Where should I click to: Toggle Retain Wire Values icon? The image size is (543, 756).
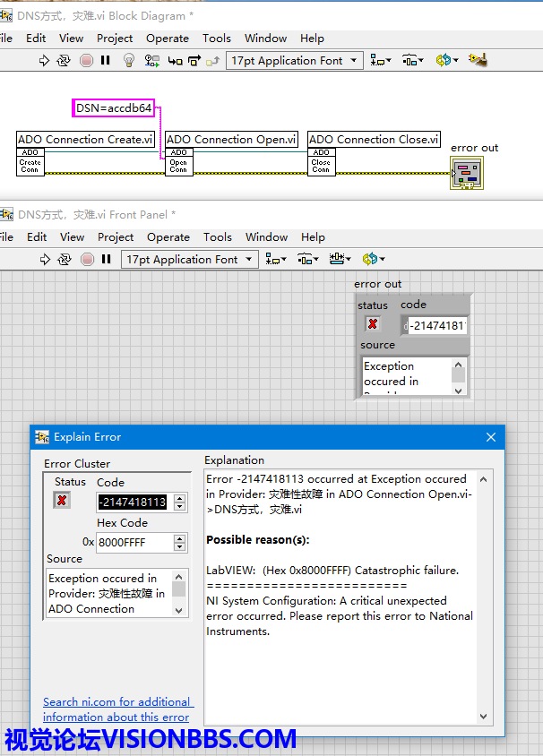(152, 60)
